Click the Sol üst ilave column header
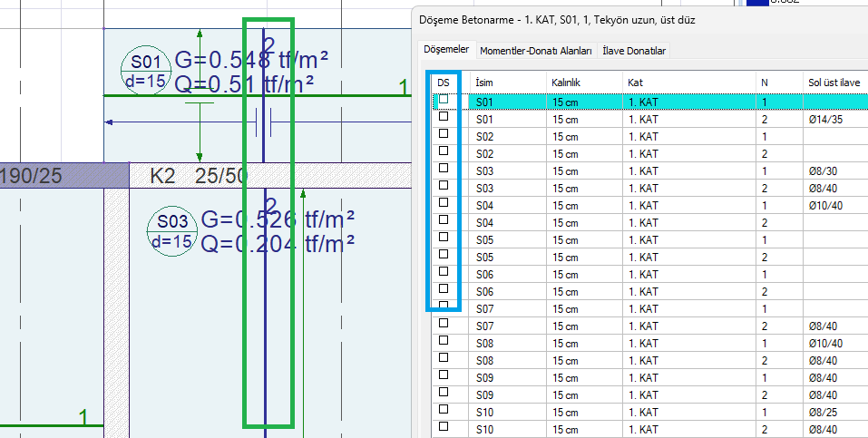 click(x=835, y=83)
